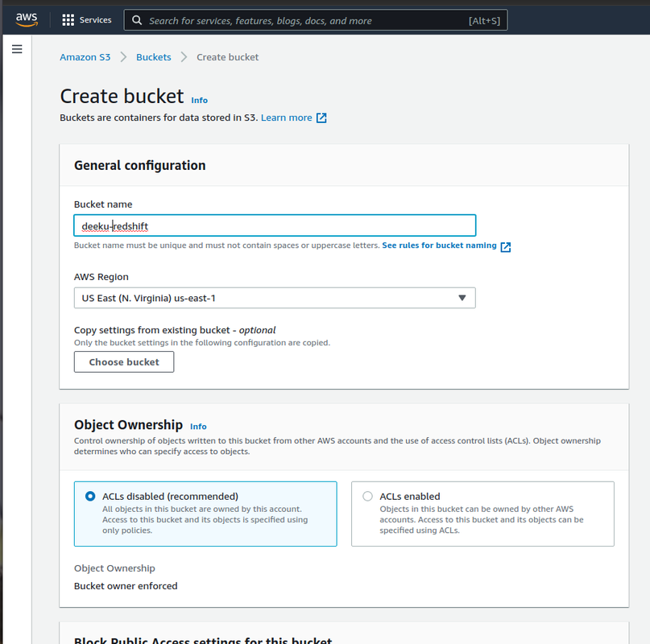
Task: Open the Services grid menu icon
Action: (x=68, y=20)
